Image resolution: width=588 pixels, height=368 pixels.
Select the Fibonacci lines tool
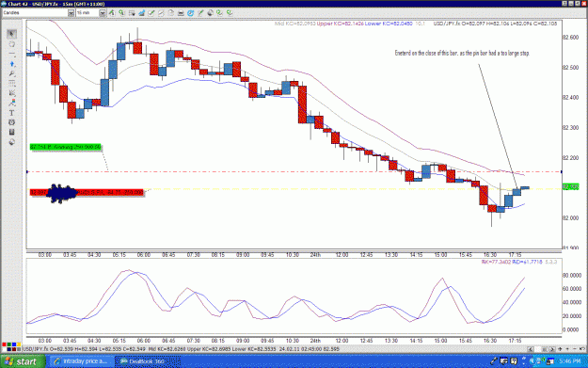(11, 83)
